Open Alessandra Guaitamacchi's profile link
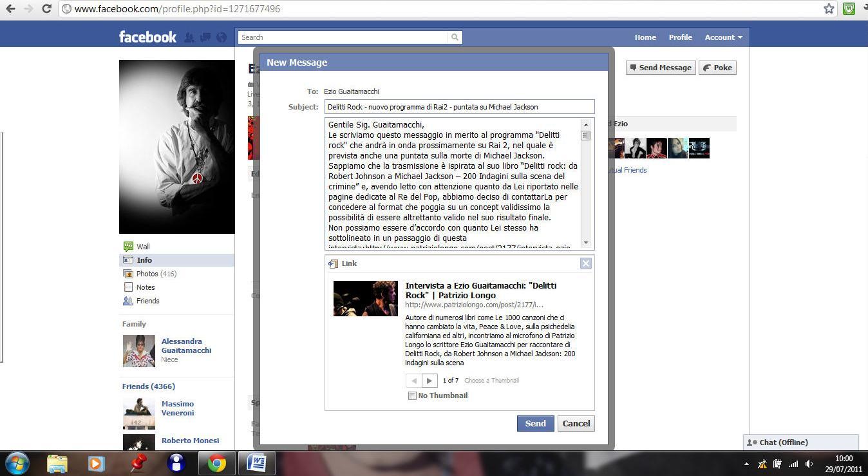 (x=186, y=346)
